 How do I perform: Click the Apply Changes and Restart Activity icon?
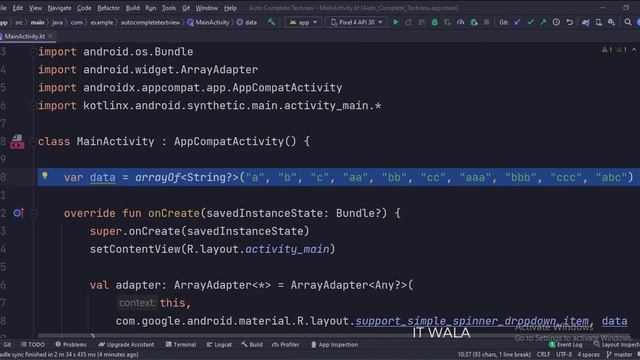pos(409,22)
